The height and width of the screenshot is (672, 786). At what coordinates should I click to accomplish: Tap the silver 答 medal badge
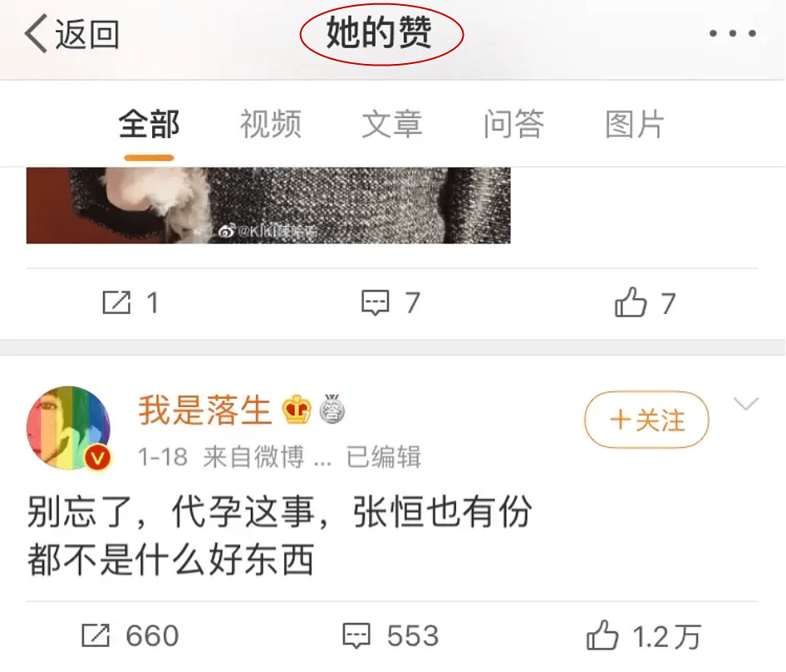(332, 409)
